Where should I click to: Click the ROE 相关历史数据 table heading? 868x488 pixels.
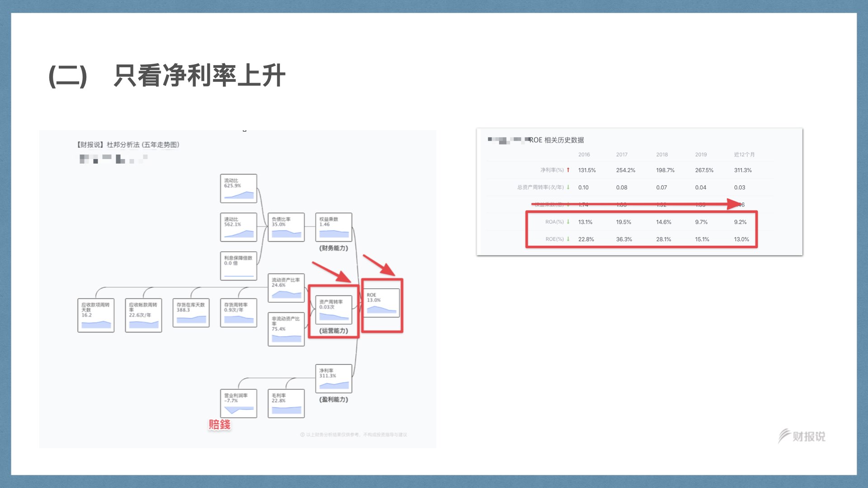click(556, 140)
